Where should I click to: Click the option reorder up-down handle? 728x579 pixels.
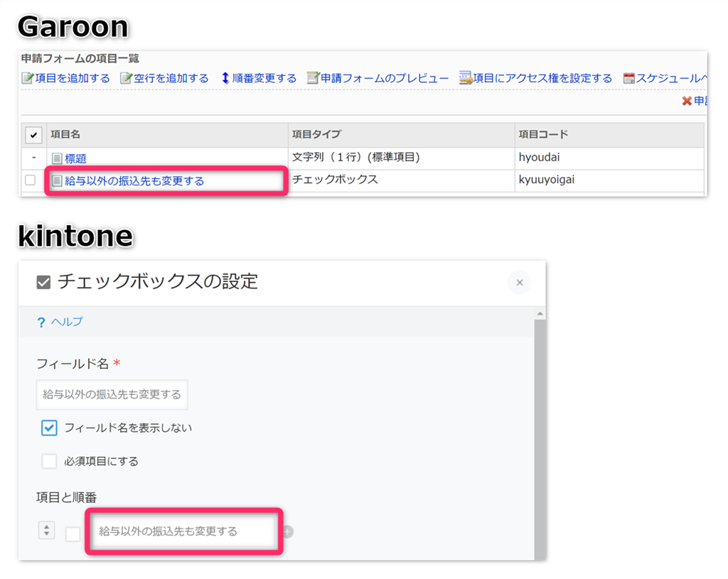[46, 530]
